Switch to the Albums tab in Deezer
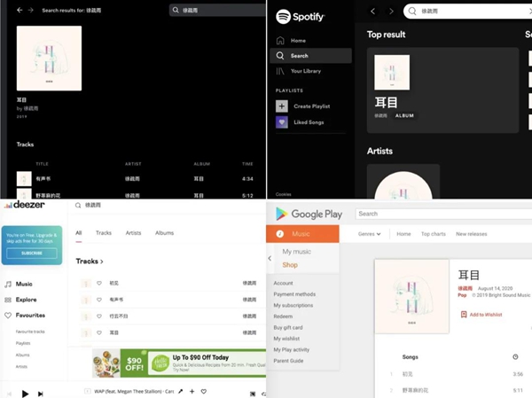532x398 pixels. click(x=164, y=233)
